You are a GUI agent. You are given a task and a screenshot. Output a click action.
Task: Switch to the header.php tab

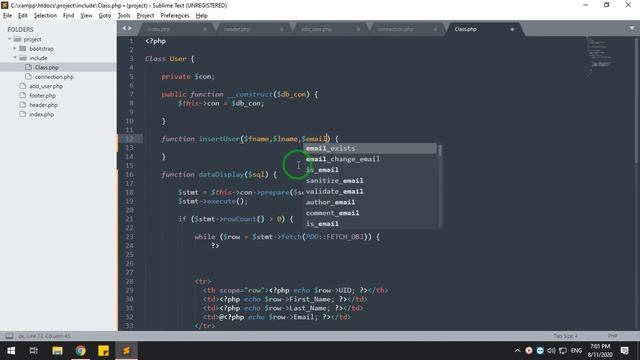(237, 29)
